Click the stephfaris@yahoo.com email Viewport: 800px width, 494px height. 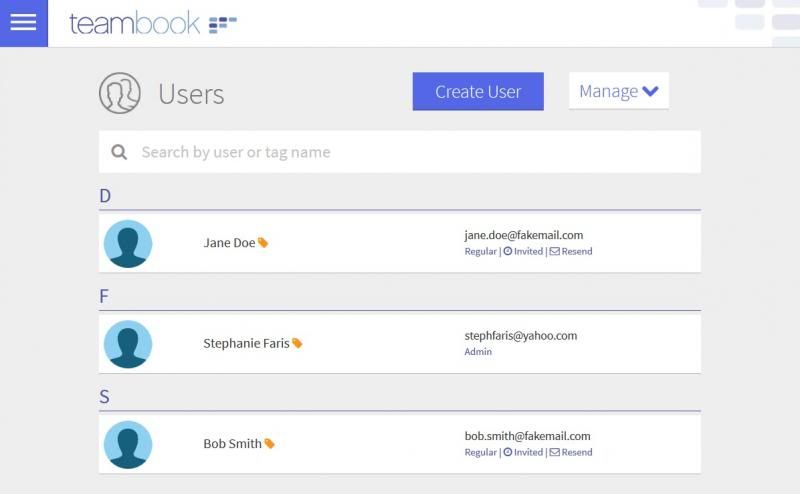(x=520, y=336)
